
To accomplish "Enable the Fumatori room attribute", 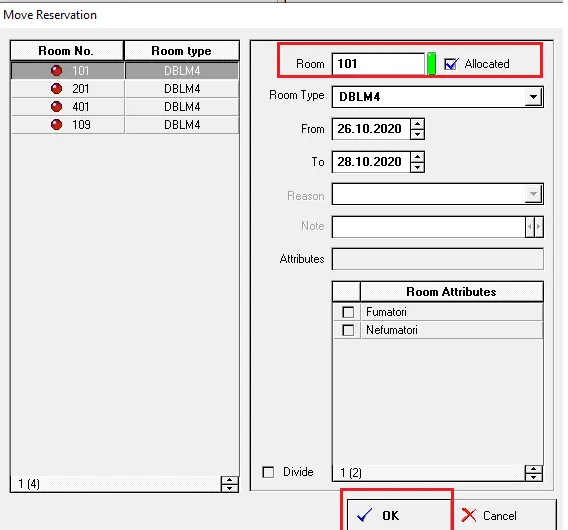I will (x=348, y=312).
